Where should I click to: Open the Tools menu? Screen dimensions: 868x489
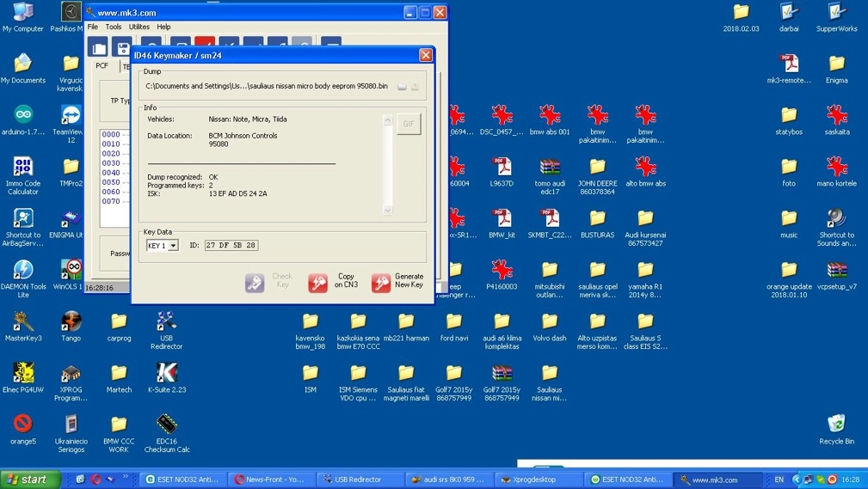(x=113, y=27)
